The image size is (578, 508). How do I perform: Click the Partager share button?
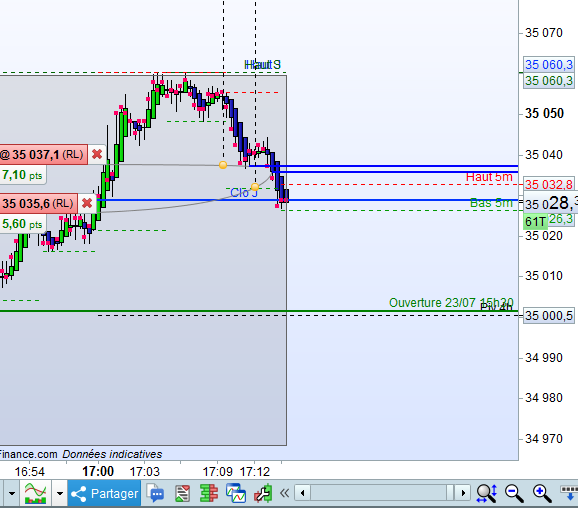[x=105, y=493]
